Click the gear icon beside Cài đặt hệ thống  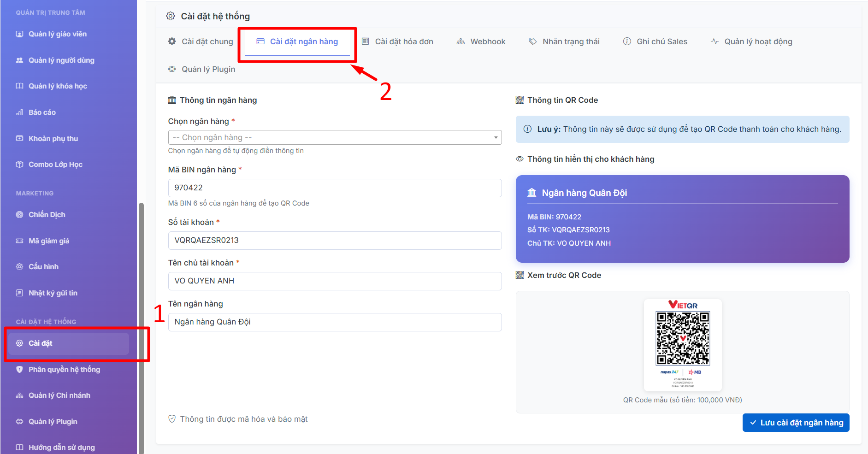click(171, 16)
